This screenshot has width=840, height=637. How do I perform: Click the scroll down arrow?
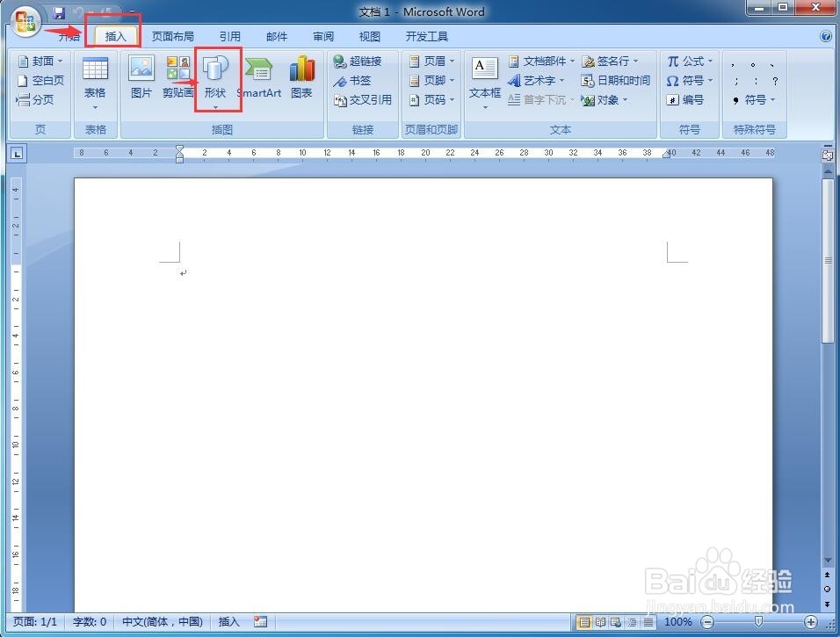click(x=827, y=560)
